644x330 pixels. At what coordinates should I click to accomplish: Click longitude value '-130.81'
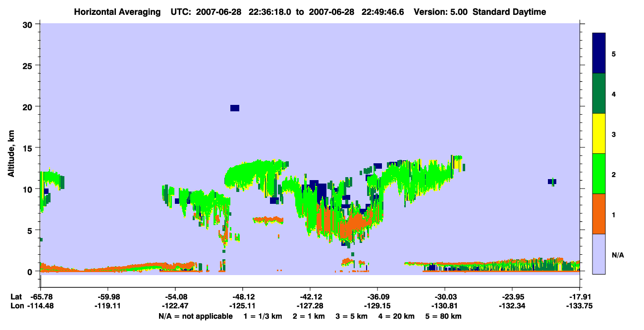(444, 306)
